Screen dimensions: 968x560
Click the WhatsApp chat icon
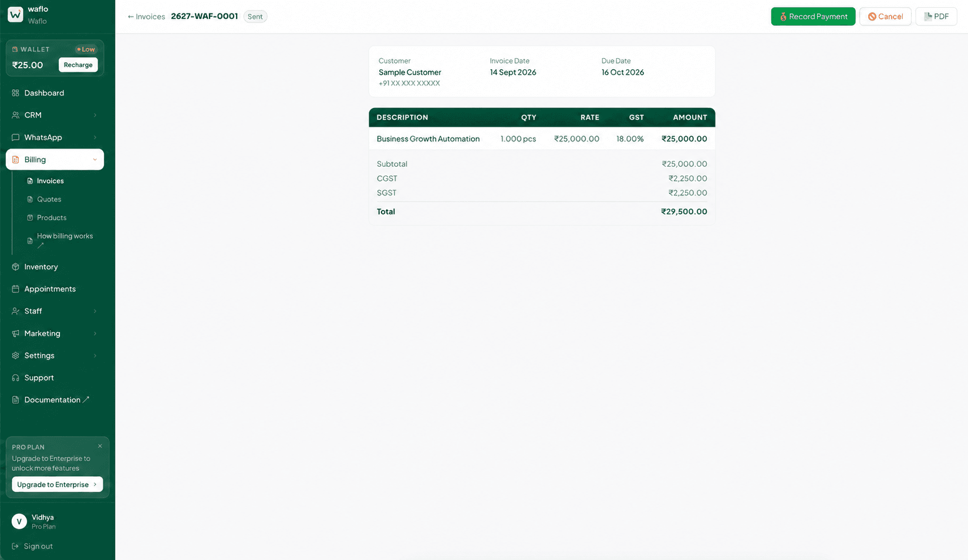pyautogui.click(x=16, y=137)
